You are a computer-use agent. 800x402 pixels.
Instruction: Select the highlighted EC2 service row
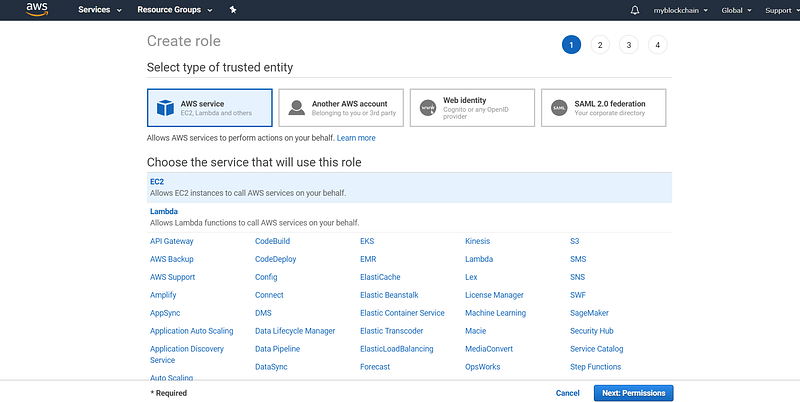pyautogui.click(x=409, y=187)
